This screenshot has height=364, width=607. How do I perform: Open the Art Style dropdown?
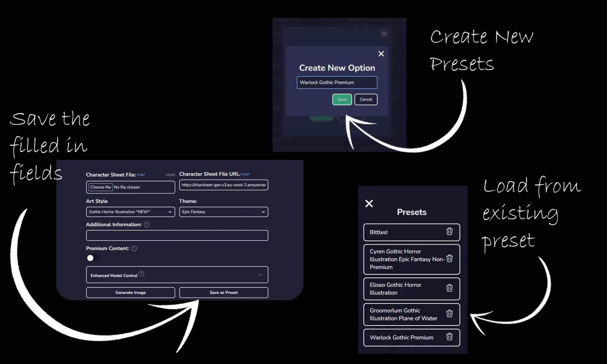130,212
